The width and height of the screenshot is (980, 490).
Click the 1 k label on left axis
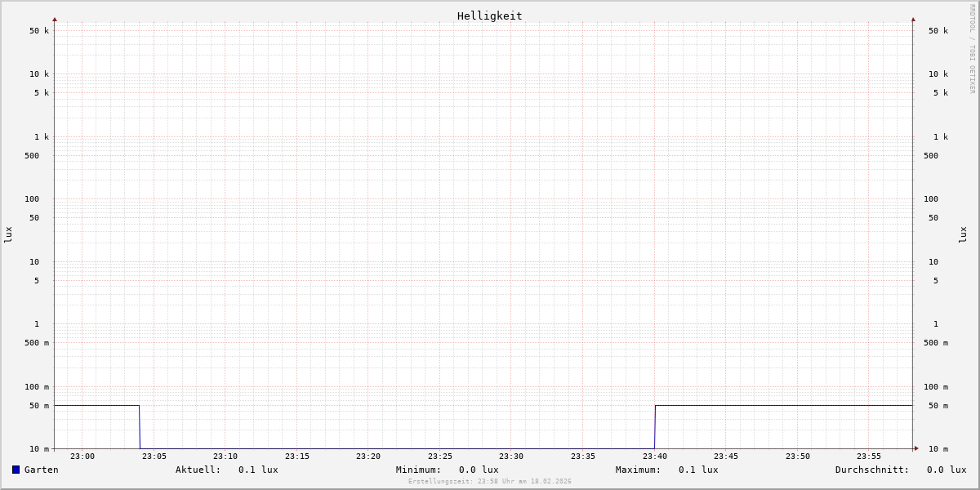coord(42,137)
